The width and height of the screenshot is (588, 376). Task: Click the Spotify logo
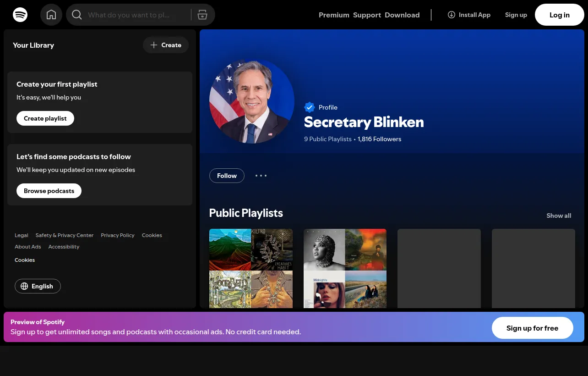pyautogui.click(x=20, y=15)
